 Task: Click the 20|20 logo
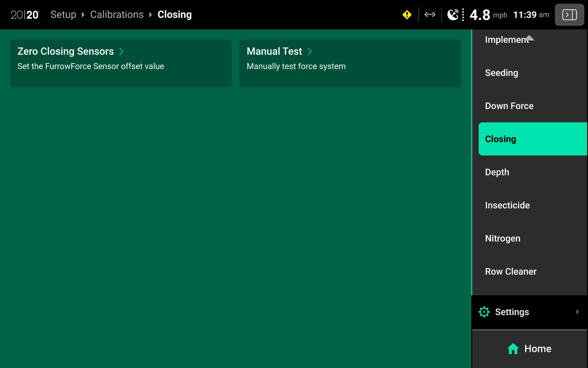tap(25, 15)
